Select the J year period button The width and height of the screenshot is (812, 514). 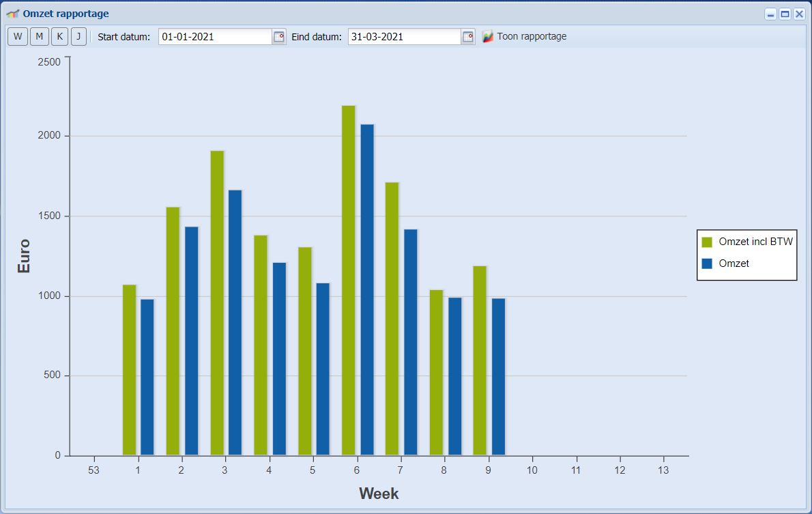[78, 37]
